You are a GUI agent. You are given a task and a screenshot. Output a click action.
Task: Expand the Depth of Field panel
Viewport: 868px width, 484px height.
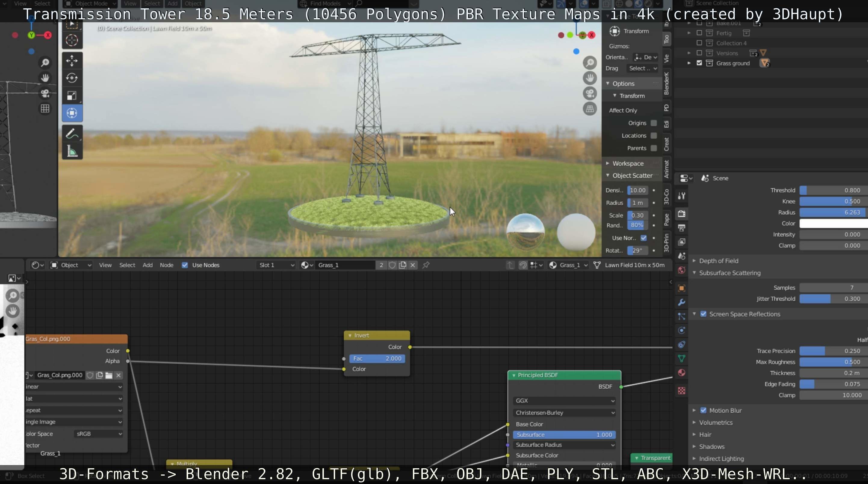718,261
